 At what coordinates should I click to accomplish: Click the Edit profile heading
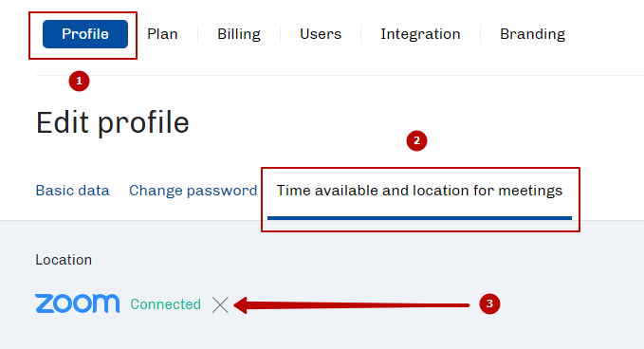coord(113,122)
